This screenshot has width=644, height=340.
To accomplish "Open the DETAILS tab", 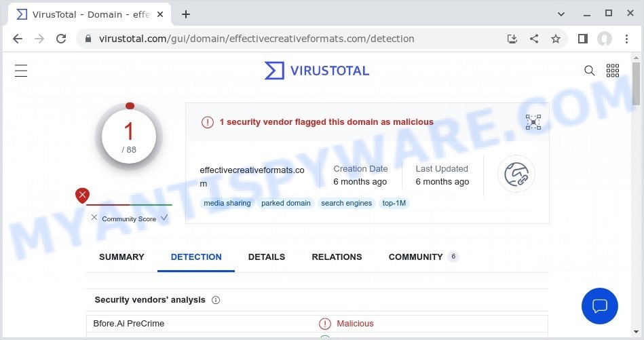I will pyautogui.click(x=267, y=257).
